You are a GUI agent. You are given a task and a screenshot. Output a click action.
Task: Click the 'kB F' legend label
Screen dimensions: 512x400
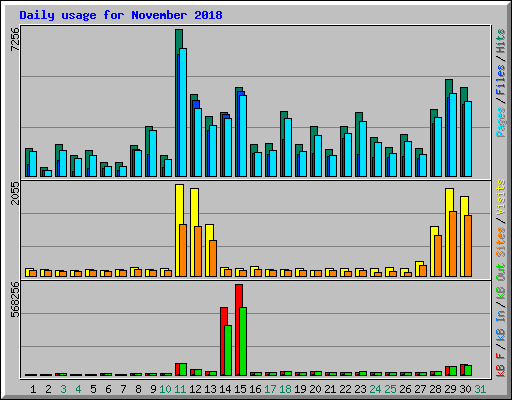500,365
